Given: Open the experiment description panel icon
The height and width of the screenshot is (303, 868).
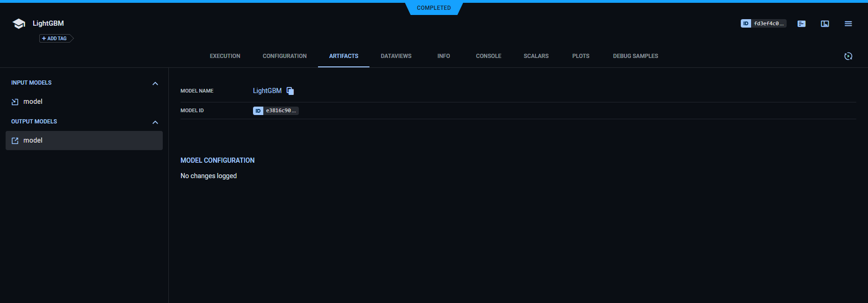Looking at the screenshot, I should 802,24.
